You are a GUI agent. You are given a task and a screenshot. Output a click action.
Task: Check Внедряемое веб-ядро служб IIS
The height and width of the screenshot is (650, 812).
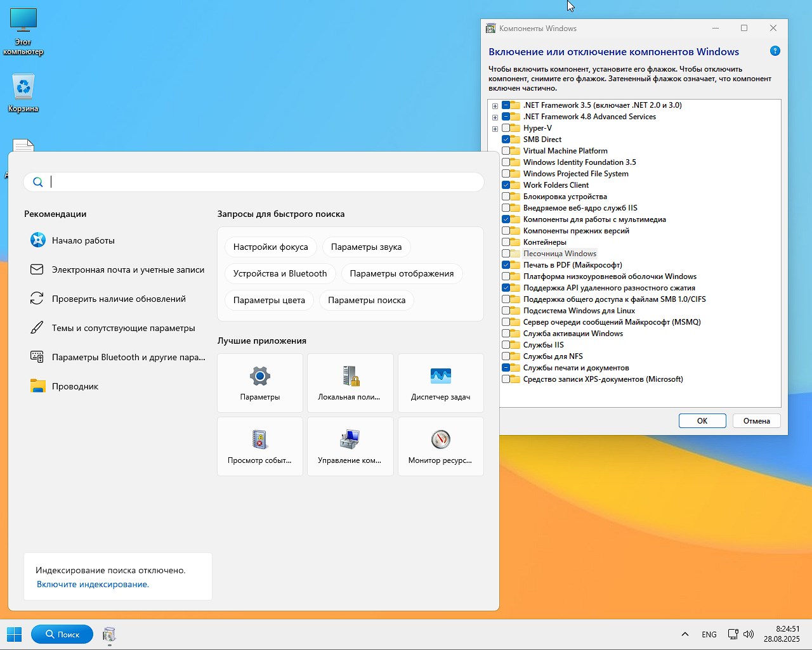(506, 208)
